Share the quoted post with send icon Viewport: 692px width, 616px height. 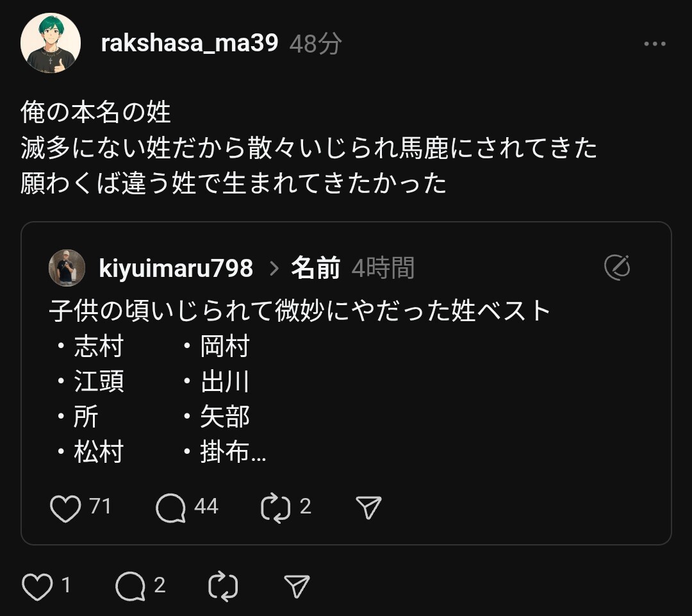[x=368, y=508]
